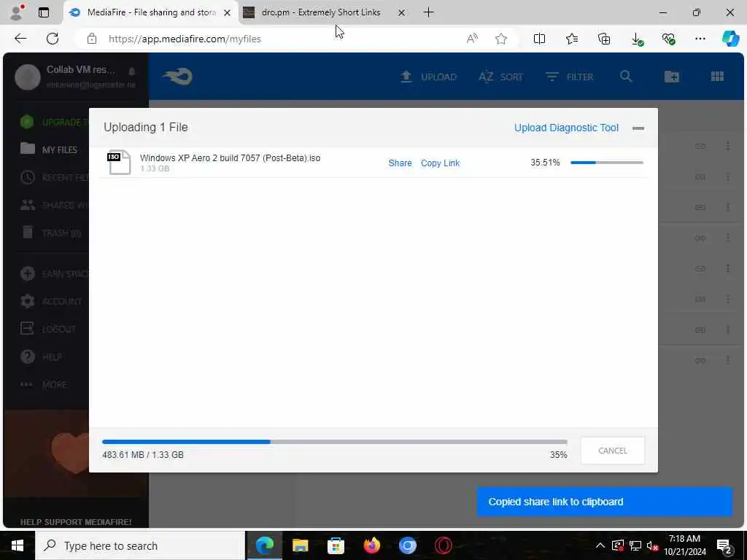Open the clock showing 7:18 AM
This screenshot has width=747, height=560.
684,545
